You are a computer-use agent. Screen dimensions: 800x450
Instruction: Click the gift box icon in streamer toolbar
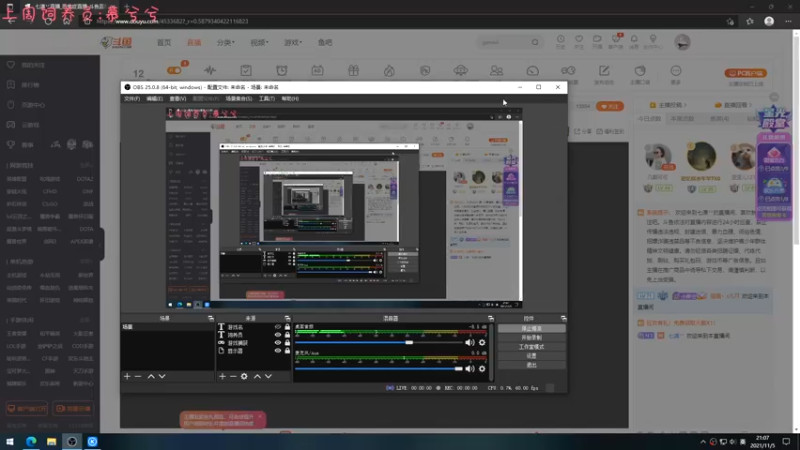click(x=354, y=71)
